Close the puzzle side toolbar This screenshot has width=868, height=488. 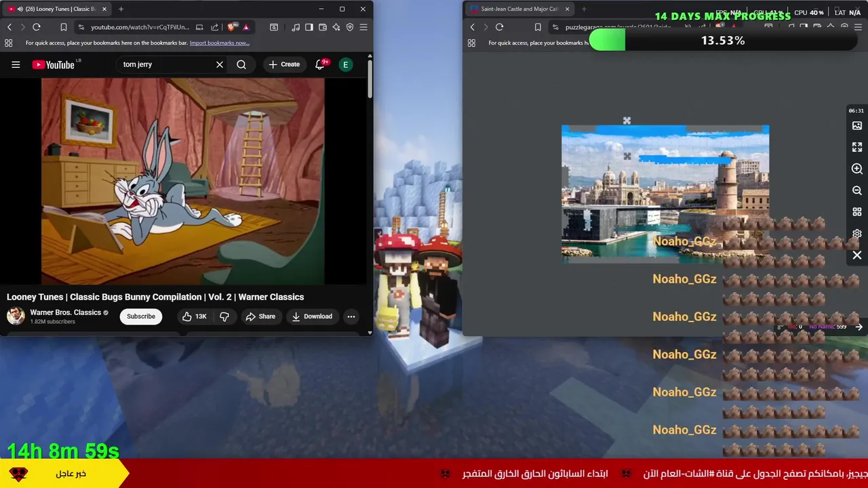857,256
